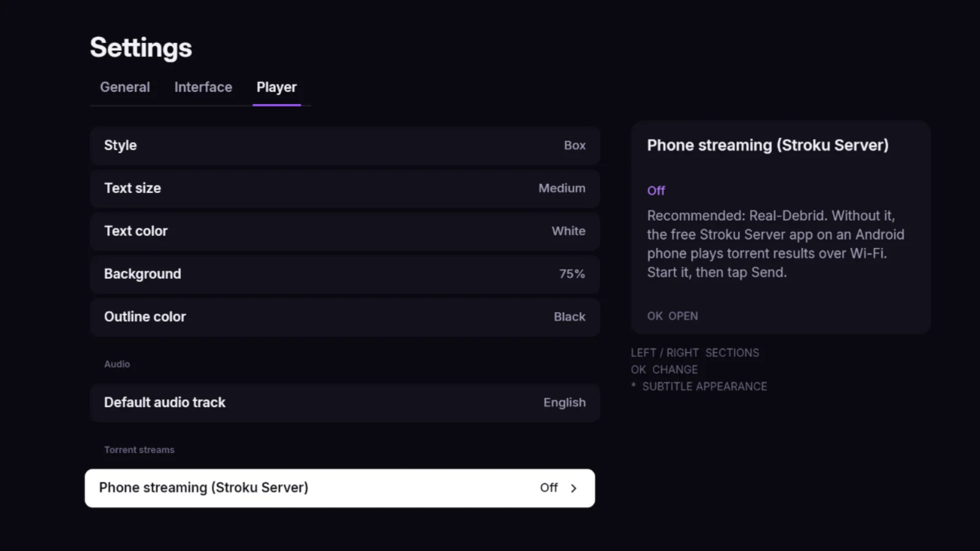
Task: Select the Default audio track row
Action: (345, 403)
